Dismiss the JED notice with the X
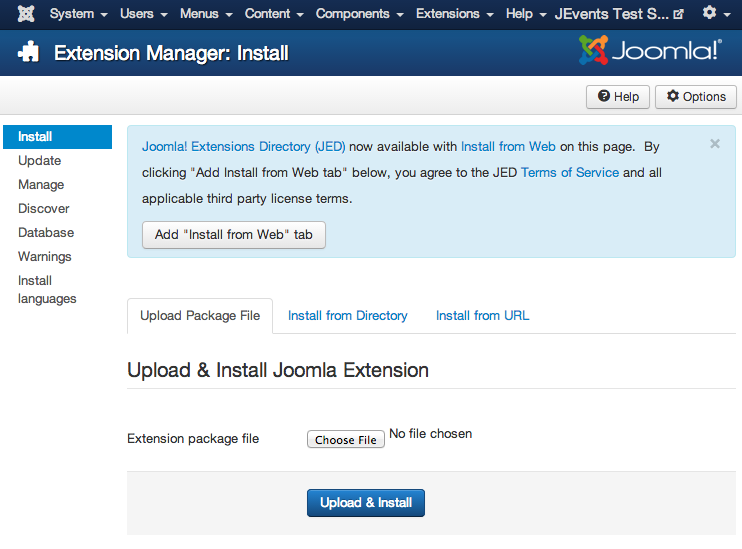Viewport: 742px width, 549px height. (715, 144)
